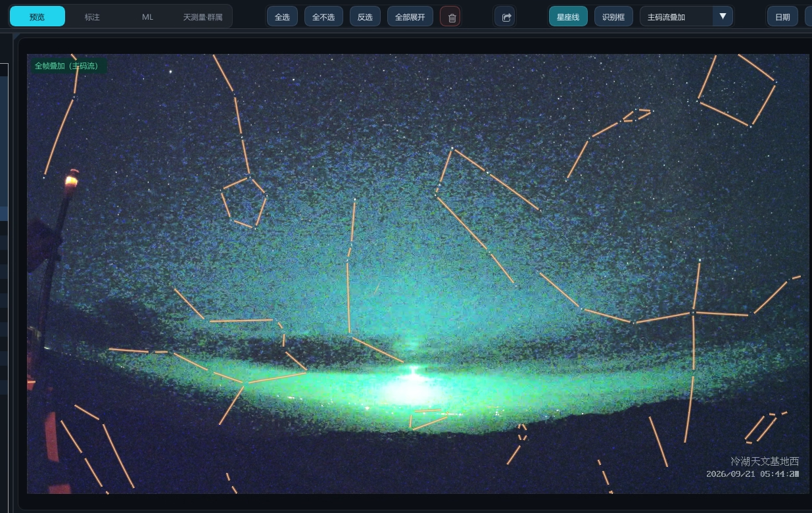Image resolution: width=812 pixels, height=513 pixels.
Task: Open the 主码流叠加 stream dropdown
Action: pyautogui.click(x=686, y=17)
